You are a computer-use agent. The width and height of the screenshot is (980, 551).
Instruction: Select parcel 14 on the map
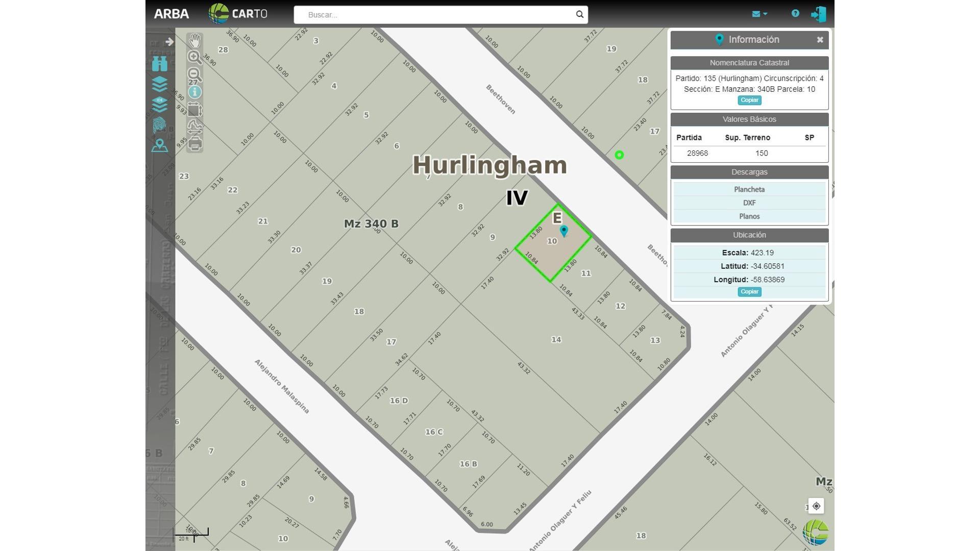click(x=556, y=340)
